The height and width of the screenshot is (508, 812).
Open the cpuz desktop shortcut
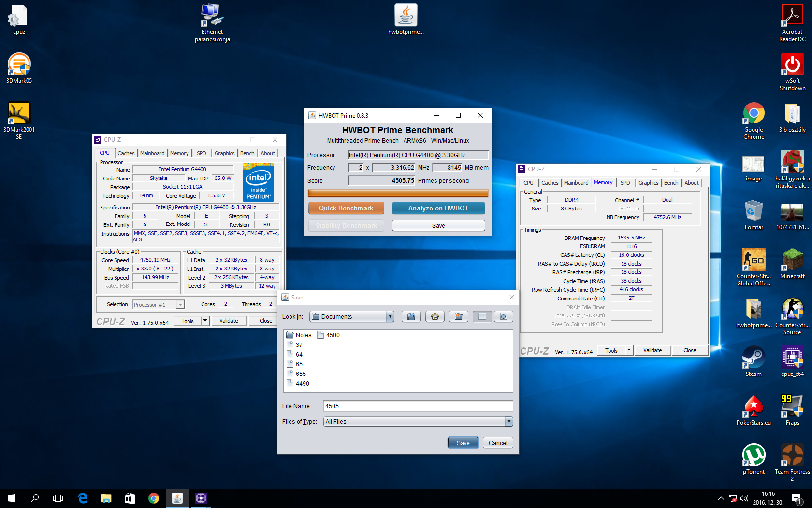[19, 19]
